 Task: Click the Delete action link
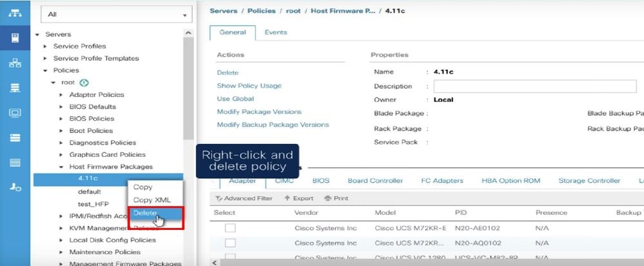pyautogui.click(x=228, y=73)
